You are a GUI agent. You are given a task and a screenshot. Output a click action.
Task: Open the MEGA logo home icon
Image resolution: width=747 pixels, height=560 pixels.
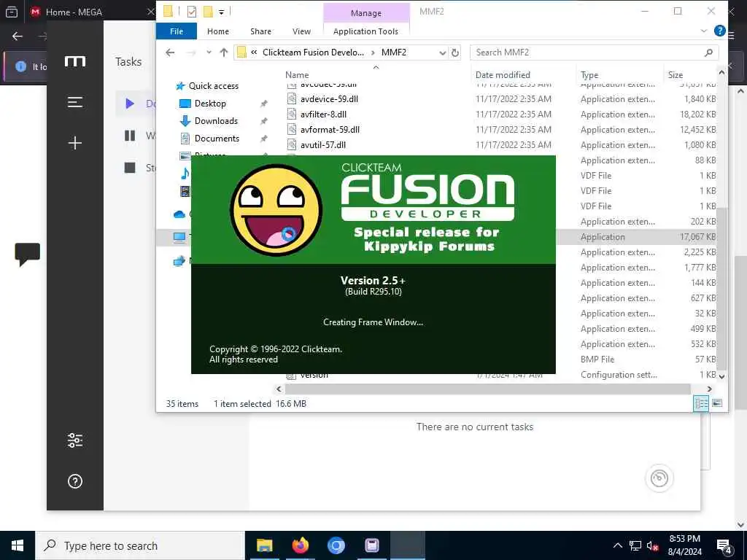75,61
